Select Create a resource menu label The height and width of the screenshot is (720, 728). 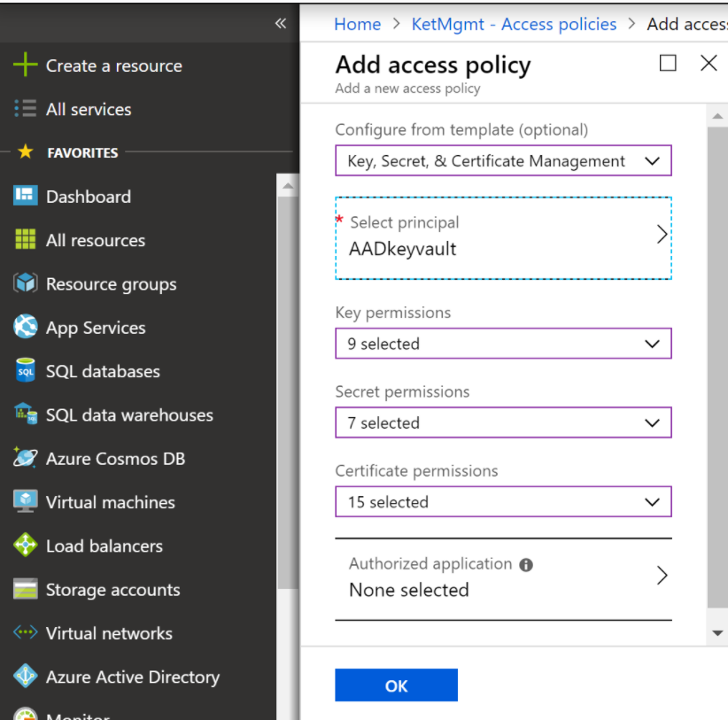click(113, 66)
